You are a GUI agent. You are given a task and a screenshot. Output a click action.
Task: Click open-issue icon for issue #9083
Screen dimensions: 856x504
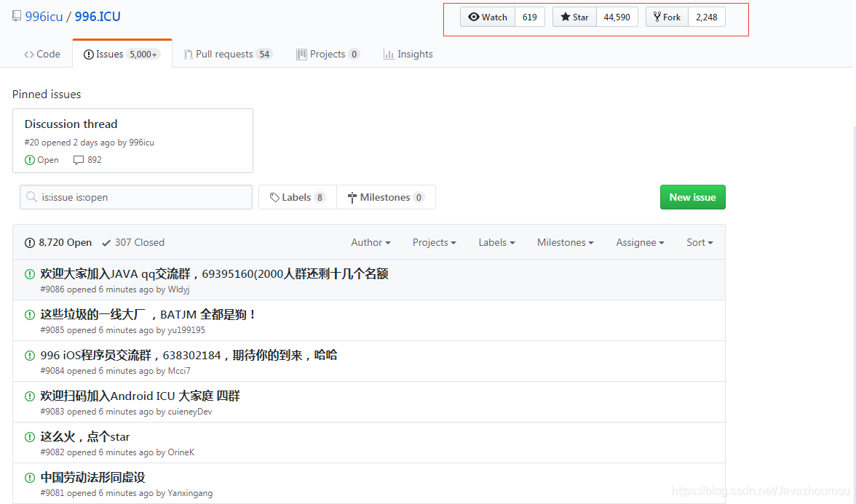30,396
